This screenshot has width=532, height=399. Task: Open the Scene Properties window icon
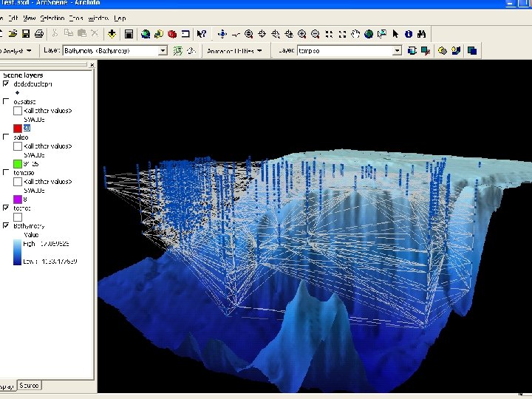point(129,33)
